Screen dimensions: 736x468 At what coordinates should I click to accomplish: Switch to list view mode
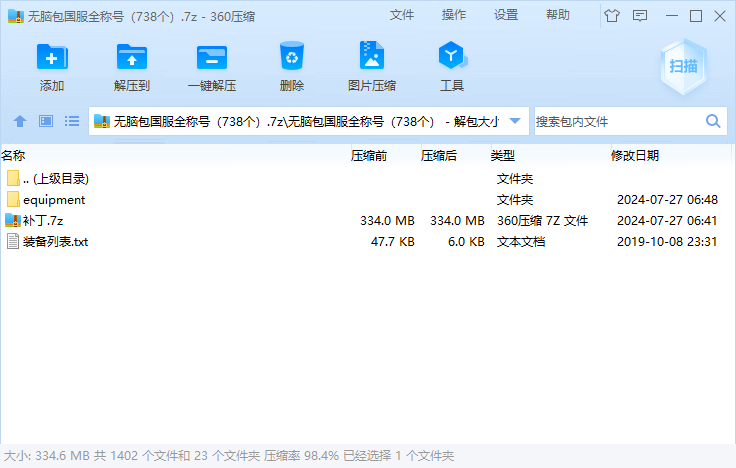(72, 121)
